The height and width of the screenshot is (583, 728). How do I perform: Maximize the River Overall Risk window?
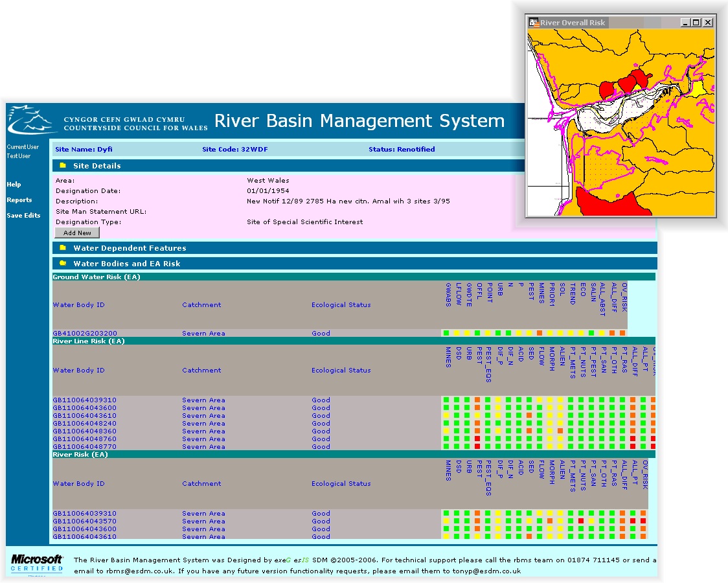[x=696, y=22]
